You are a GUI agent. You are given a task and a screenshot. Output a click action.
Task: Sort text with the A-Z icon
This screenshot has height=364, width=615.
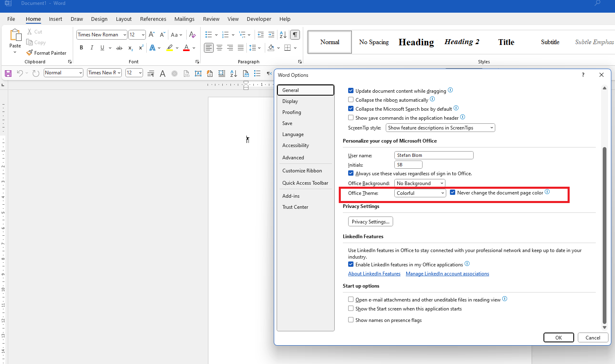(x=283, y=35)
